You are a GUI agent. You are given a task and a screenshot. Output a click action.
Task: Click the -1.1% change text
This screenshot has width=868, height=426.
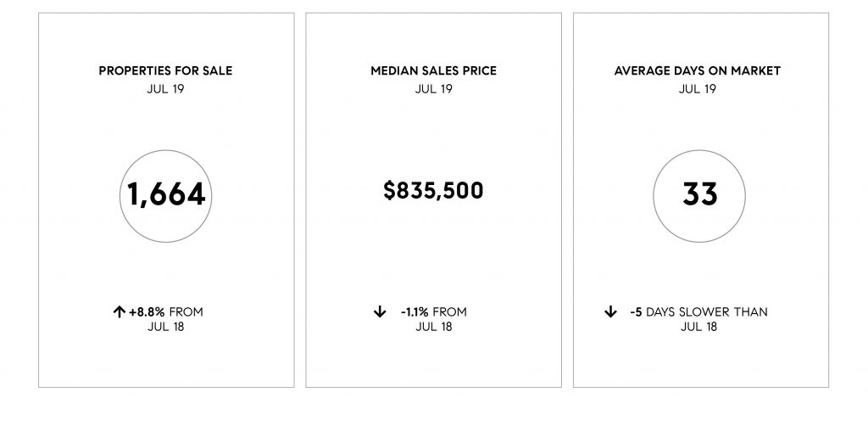(x=415, y=312)
